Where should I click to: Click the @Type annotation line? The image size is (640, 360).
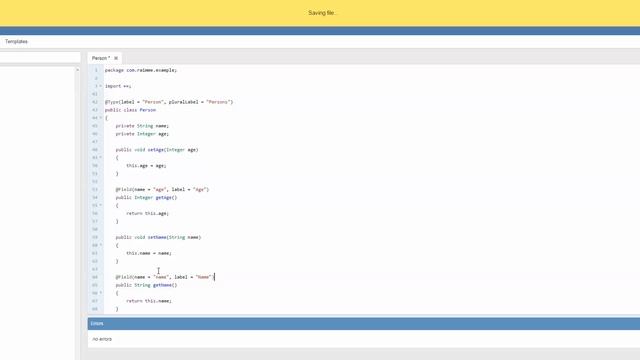[169, 102]
